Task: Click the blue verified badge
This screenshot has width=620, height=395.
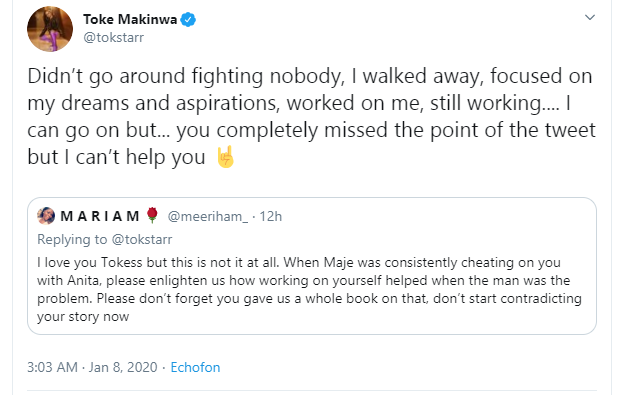Action: pos(188,19)
